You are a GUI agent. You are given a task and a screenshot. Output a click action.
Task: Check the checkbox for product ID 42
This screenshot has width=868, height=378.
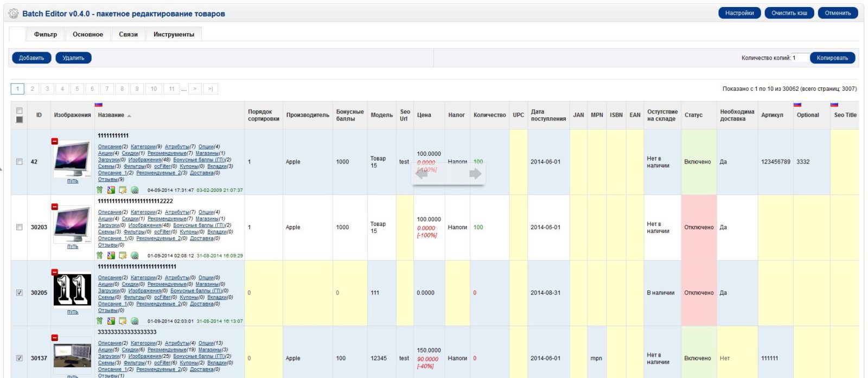(20, 162)
